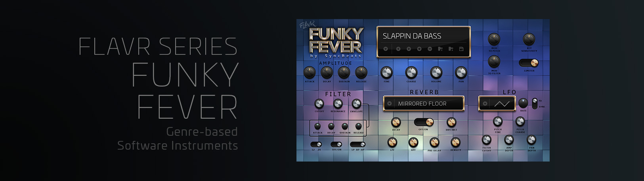Go to the next preset

(x=409, y=49)
